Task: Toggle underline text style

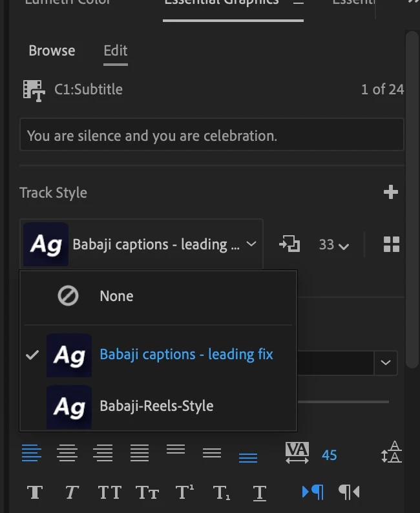Action: click(260, 493)
